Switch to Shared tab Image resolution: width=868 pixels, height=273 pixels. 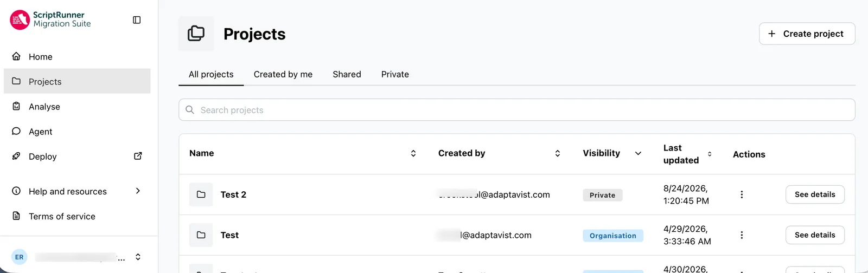click(347, 74)
